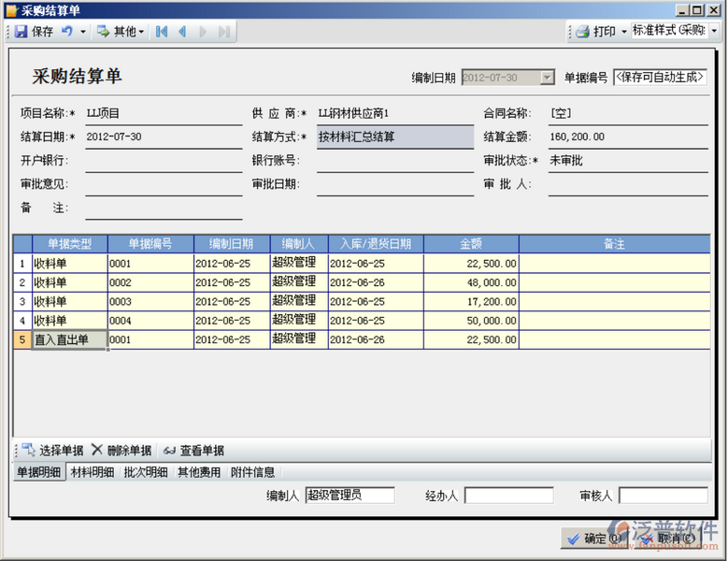This screenshot has width=728, height=561.
Task: Click the 取消 cancel button
Action: point(671,539)
